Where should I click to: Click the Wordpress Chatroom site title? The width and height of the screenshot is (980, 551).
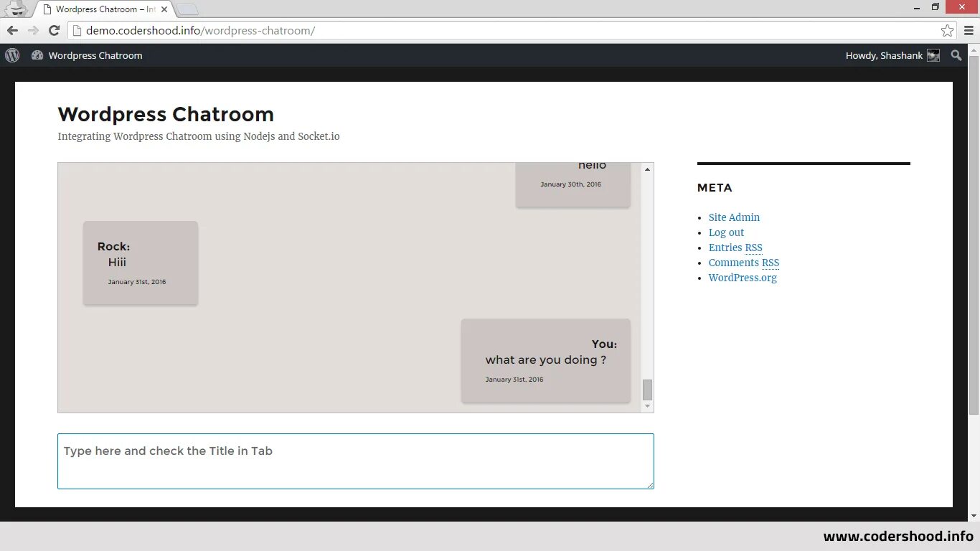[x=166, y=114]
